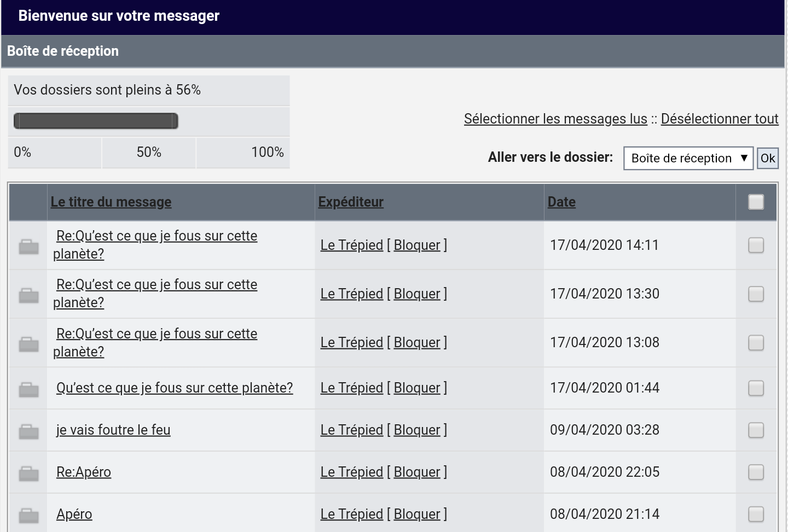The width and height of the screenshot is (788, 532).
Task: Check the box for the 17/04/2020 14:11 message
Action: 756,245
